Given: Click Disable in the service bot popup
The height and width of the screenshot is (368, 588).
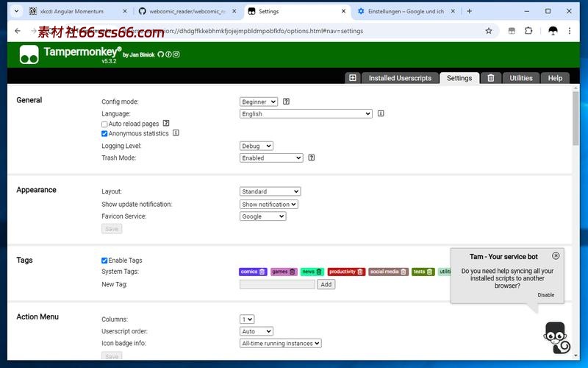Looking at the screenshot, I should point(545,294).
